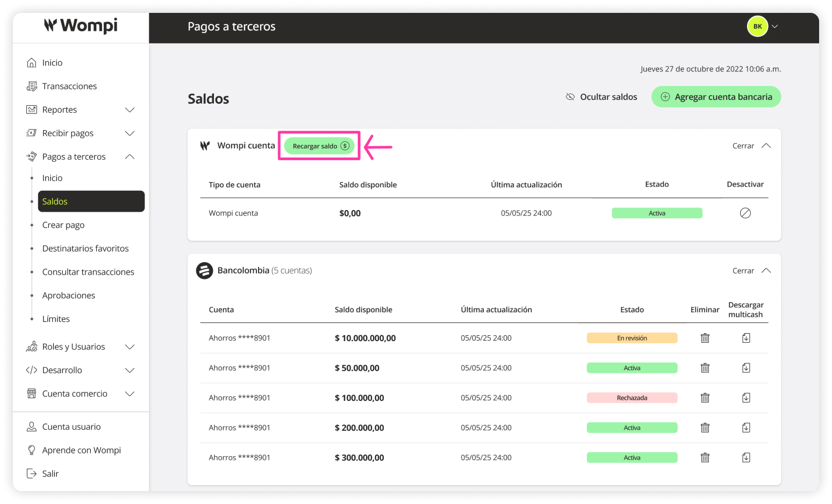Open Destinatarios favoritos
832x504 pixels.
pyautogui.click(x=85, y=248)
